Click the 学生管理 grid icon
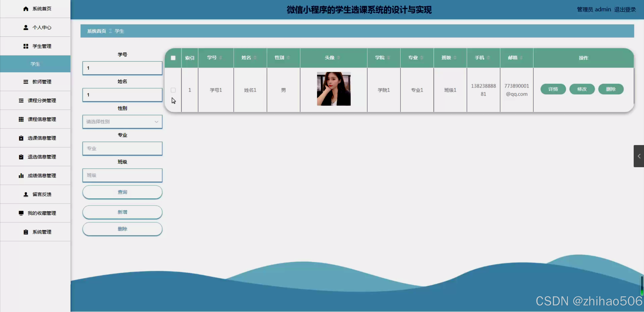The width and height of the screenshot is (644, 312). click(x=26, y=46)
